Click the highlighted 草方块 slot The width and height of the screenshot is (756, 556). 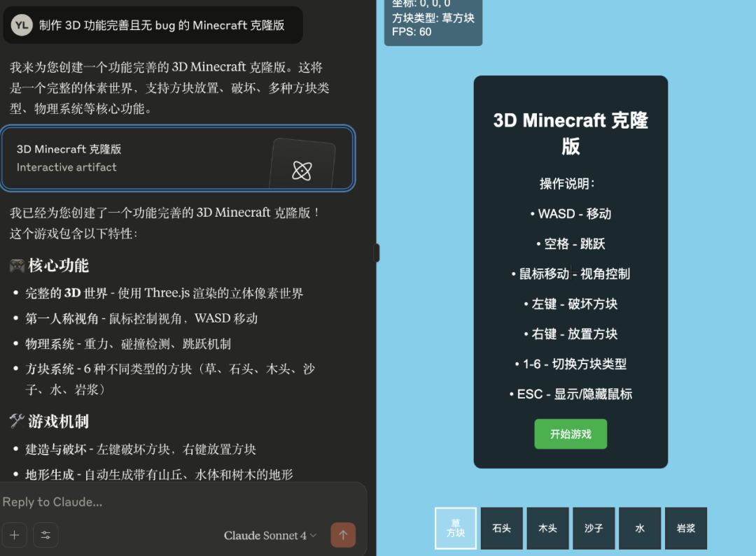click(x=455, y=528)
